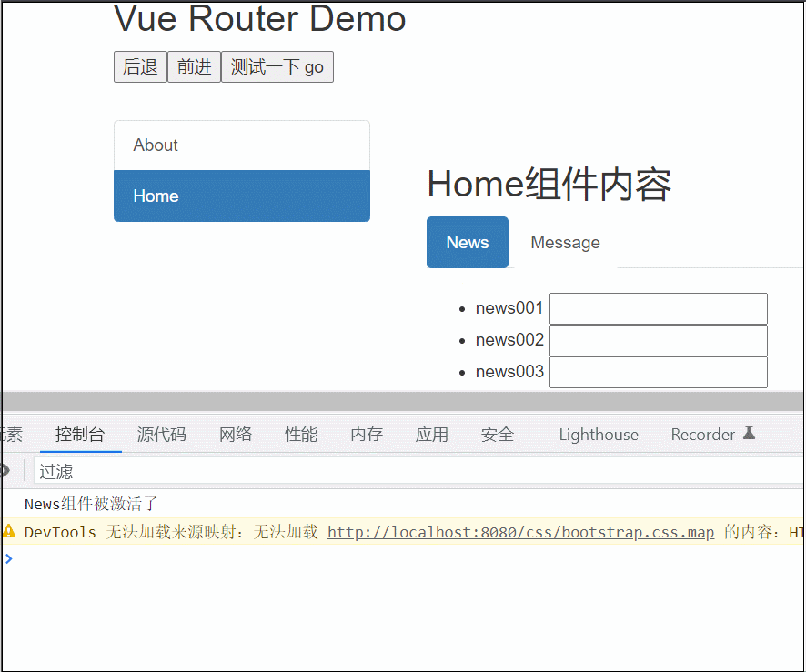Click the 前进 forward button
The image size is (806, 672).
click(195, 66)
